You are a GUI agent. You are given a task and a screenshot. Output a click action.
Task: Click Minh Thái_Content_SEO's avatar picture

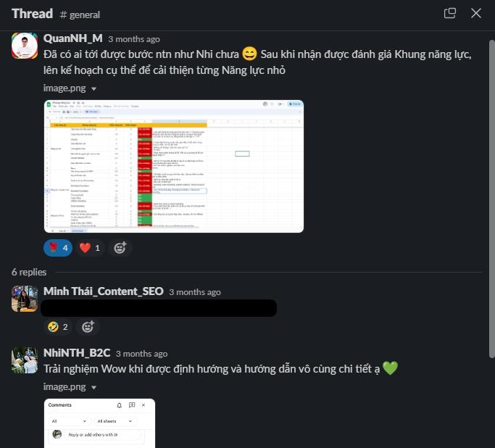point(25,299)
